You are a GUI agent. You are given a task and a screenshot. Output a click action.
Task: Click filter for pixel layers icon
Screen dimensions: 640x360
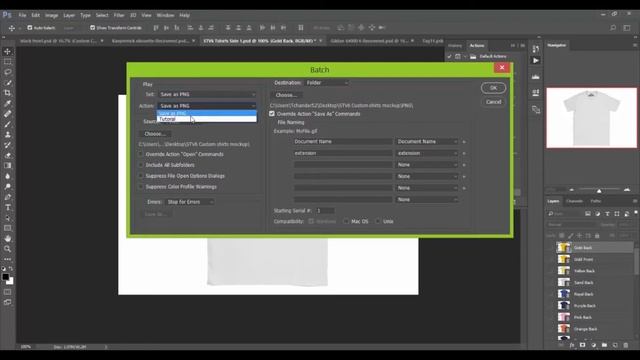click(x=588, y=213)
